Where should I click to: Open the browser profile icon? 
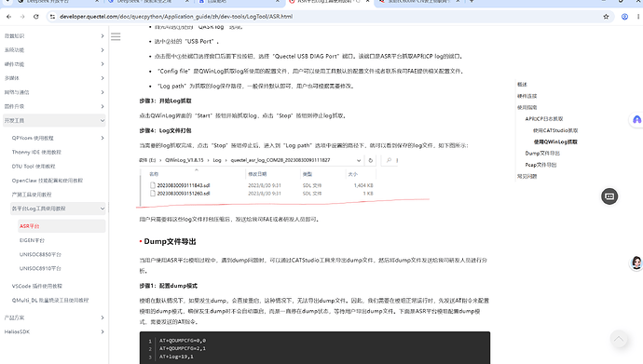point(624,17)
